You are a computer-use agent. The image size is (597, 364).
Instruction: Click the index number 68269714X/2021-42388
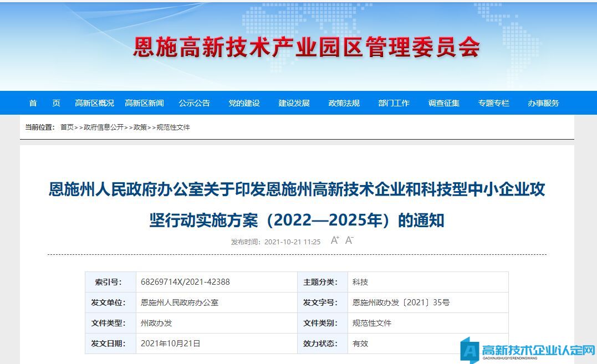click(x=185, y=282)
